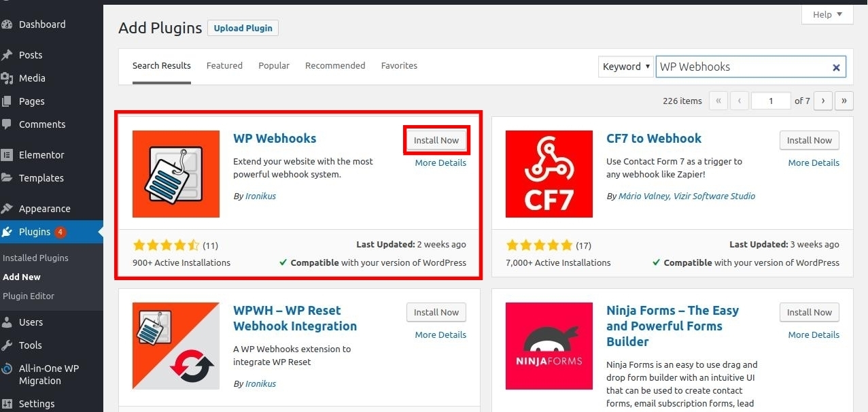Open More Details for Ninja Forms

(x=814, y=335)
